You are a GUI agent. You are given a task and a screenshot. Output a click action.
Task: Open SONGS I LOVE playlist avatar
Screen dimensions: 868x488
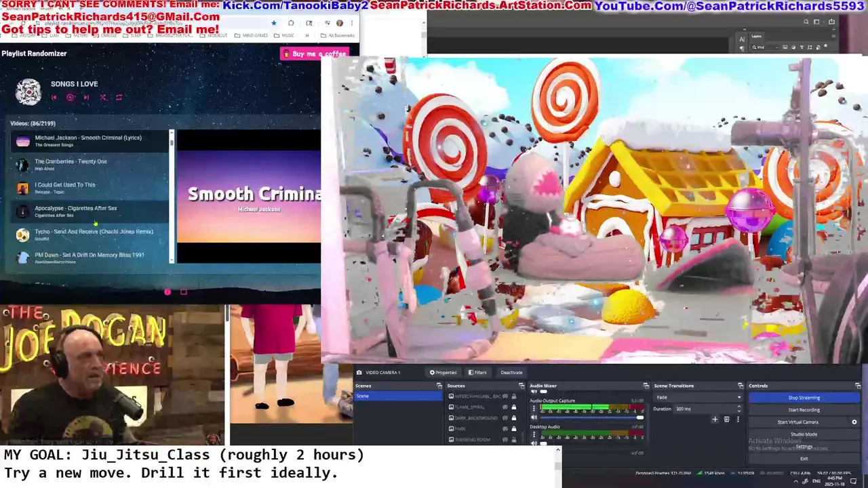(28, 92)
